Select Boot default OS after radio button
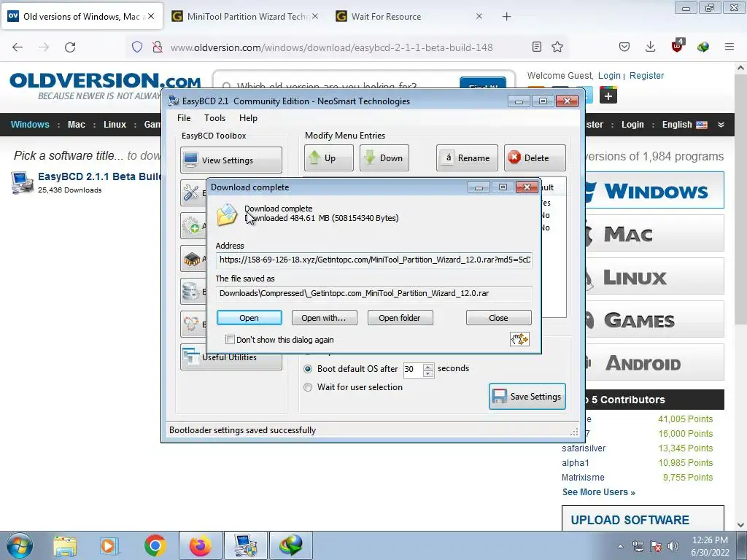 click(309, 369)
